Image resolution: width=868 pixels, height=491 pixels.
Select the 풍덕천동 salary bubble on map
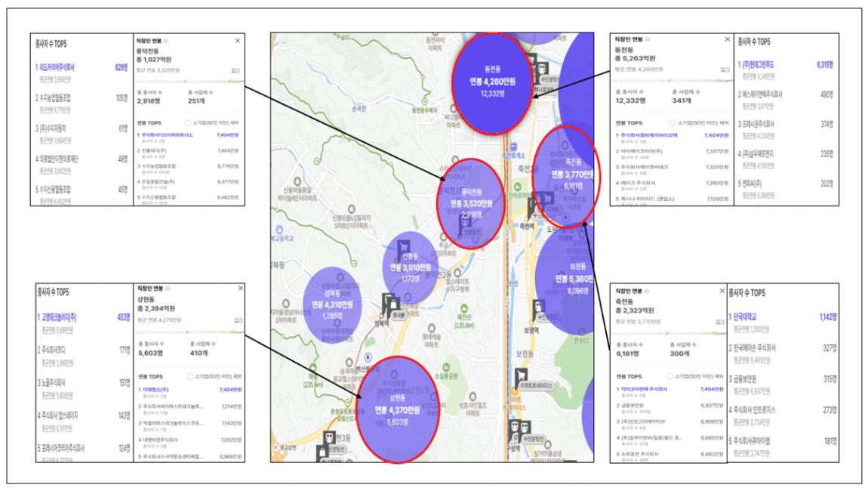[x=470, y=203]
